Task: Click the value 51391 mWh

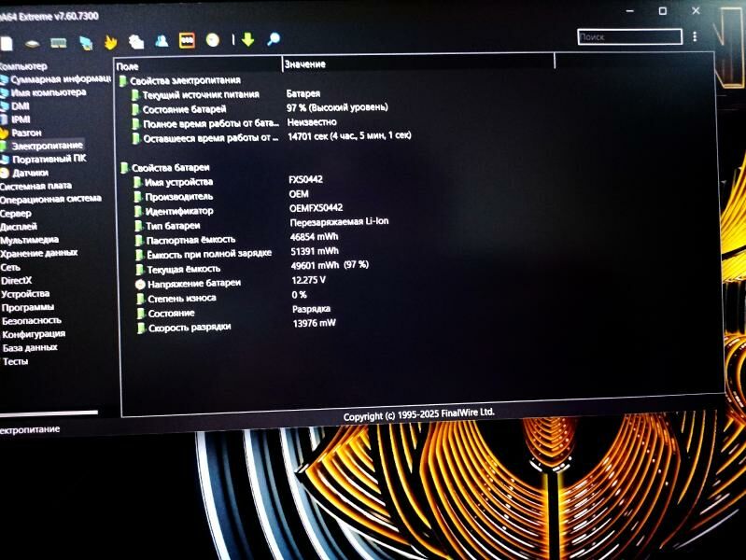Action: [315, 251]
